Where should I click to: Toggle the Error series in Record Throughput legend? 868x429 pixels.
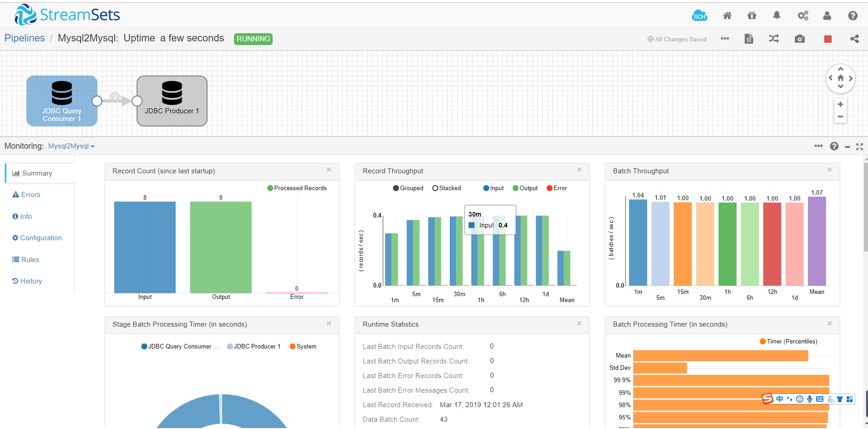tap(557, 188)
